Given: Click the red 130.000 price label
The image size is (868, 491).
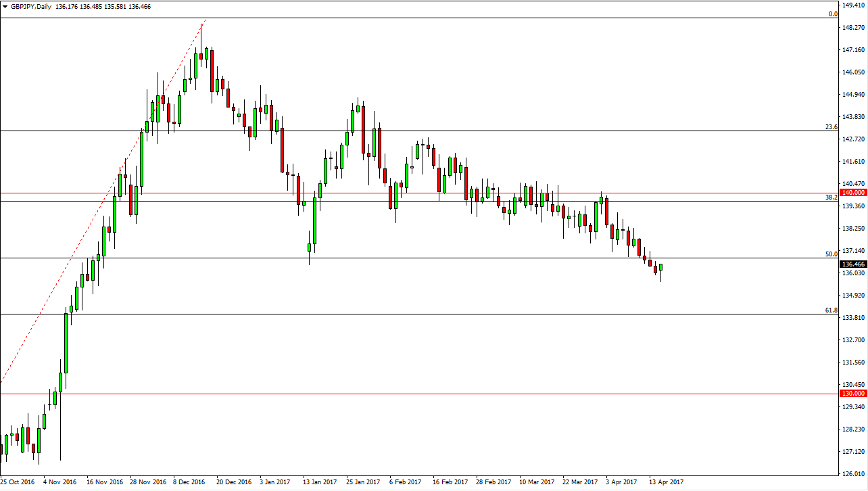Looking at the screenshot, I should click(x=852, y=394).
